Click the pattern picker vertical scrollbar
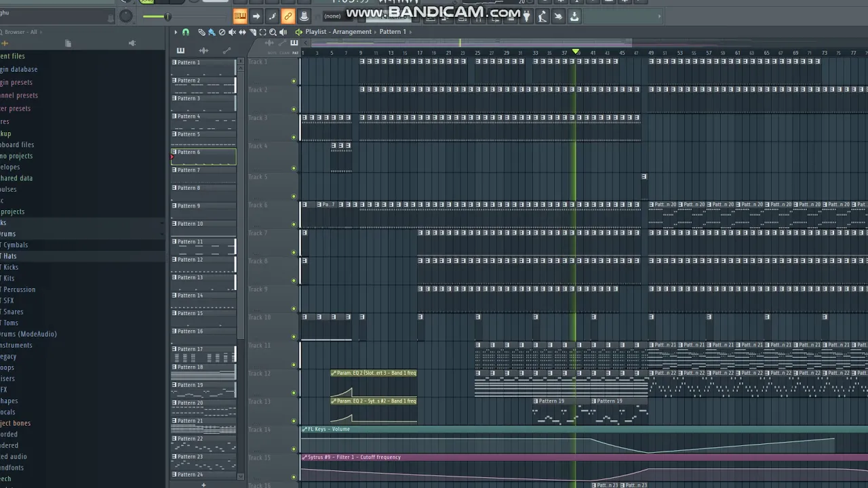868x488 pixels. 240,203
